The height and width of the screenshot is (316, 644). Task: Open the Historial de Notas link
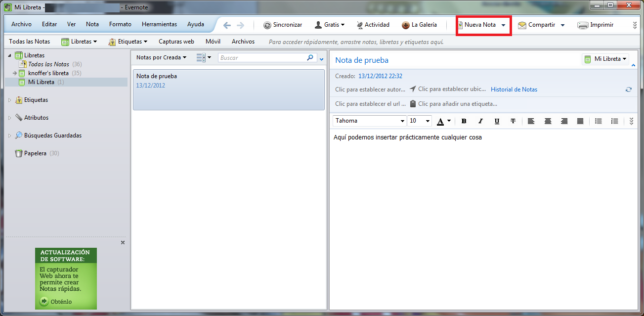[514, 90]
